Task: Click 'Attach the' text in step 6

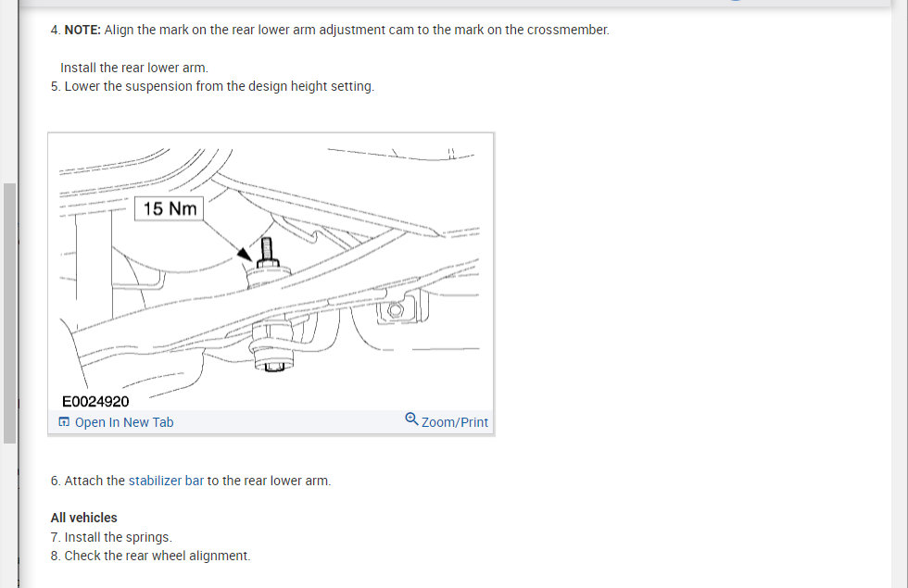Action: 95,481
